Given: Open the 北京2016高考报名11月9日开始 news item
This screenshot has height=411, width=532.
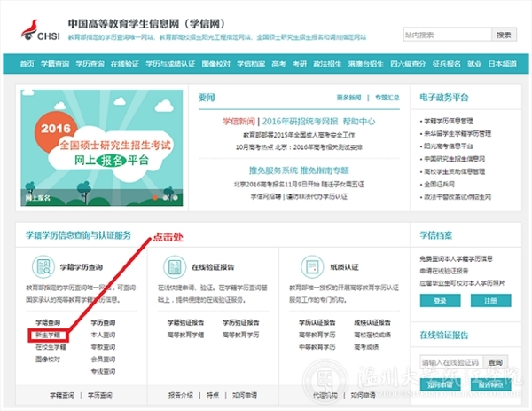Looking at the screenshot, I should pyautogui.click(x=276, y=185).
